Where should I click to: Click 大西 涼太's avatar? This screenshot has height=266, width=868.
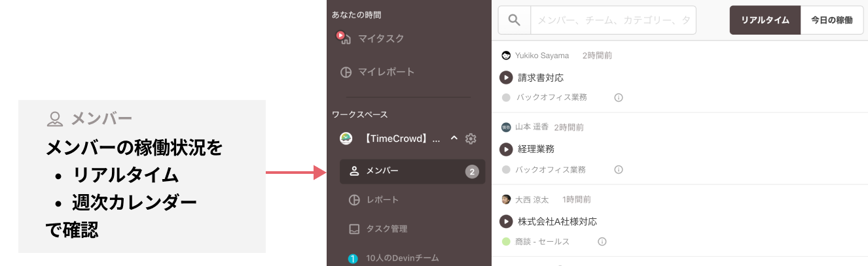(x=506, y=199)
